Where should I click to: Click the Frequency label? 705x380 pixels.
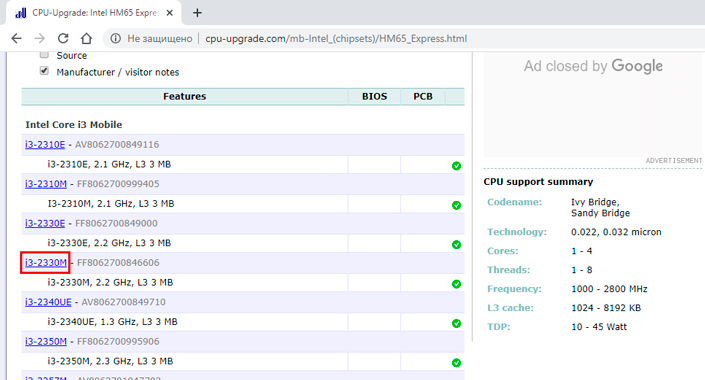pyautogui.click(x=514, y=289)
